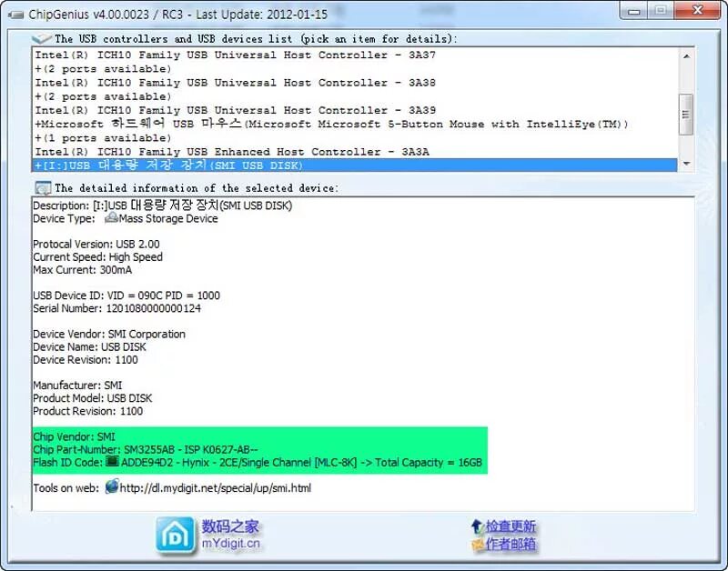The width and height of the screenshot is (728, 571).
Task: Click the USB Device ID VID 090C line
Action: tap(126, 296)
